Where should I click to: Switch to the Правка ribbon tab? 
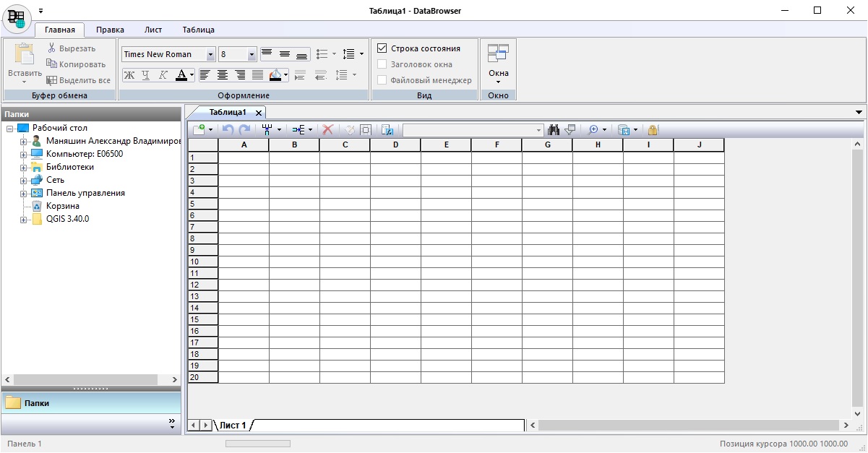(110, 30)
